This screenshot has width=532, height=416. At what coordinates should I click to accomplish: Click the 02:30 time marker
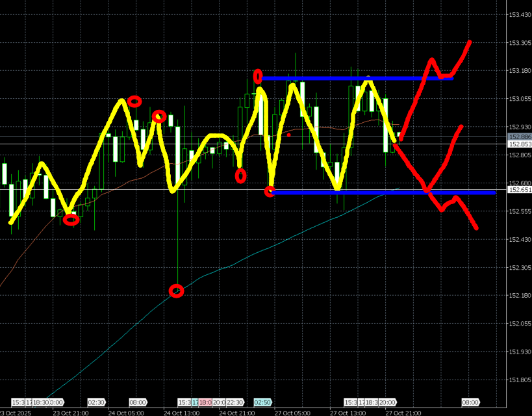(96, 402)
